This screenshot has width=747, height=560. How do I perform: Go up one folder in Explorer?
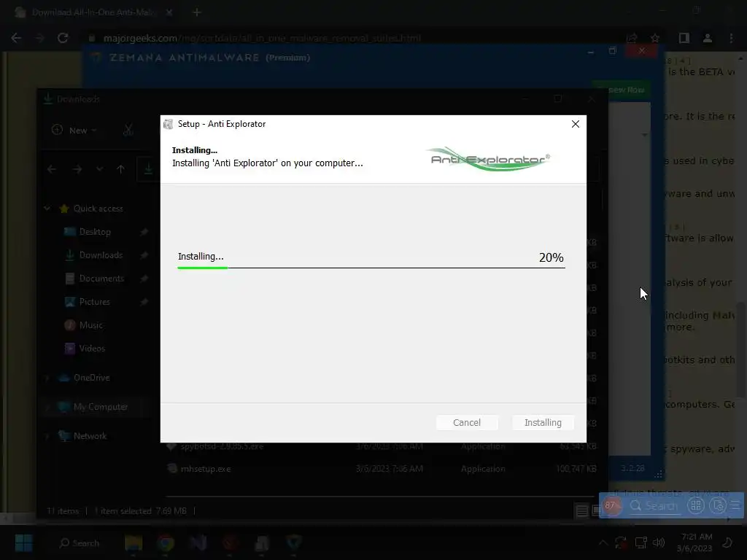tap(120, 169)
